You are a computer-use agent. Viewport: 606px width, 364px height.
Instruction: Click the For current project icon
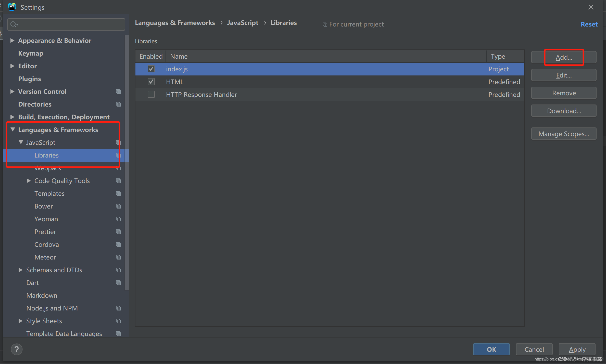click(325, 24)
